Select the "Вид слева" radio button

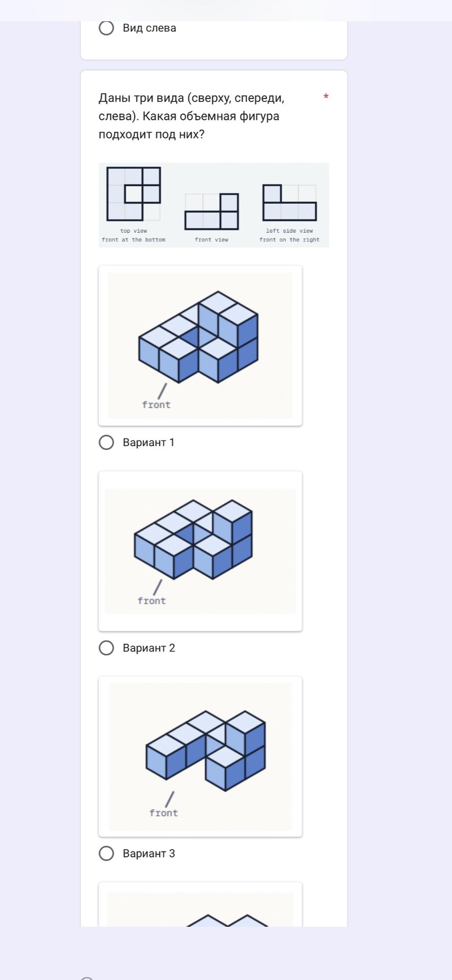click(106, 28)
